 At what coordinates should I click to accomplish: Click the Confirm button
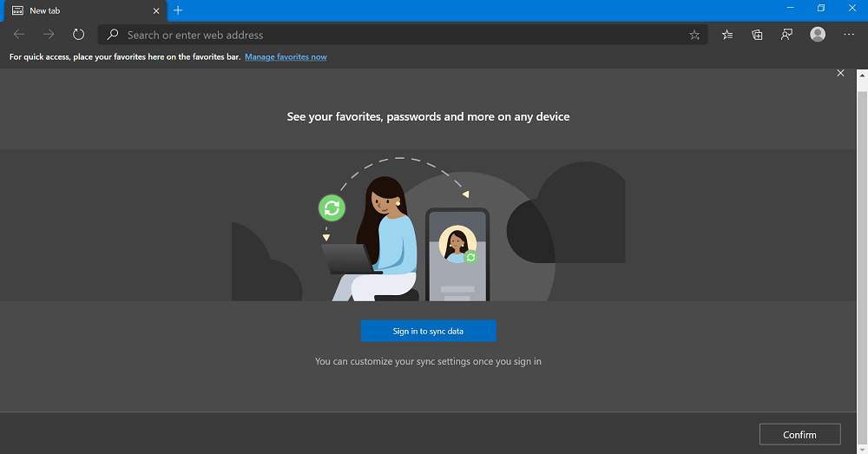800,435
